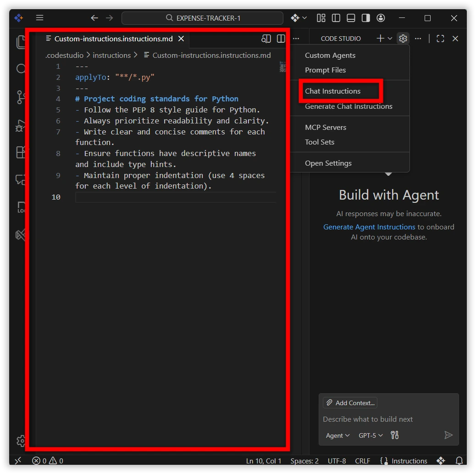Choose MCP Servers in the menu
Viewport: 476px width, 474px height.
point(326,127)
